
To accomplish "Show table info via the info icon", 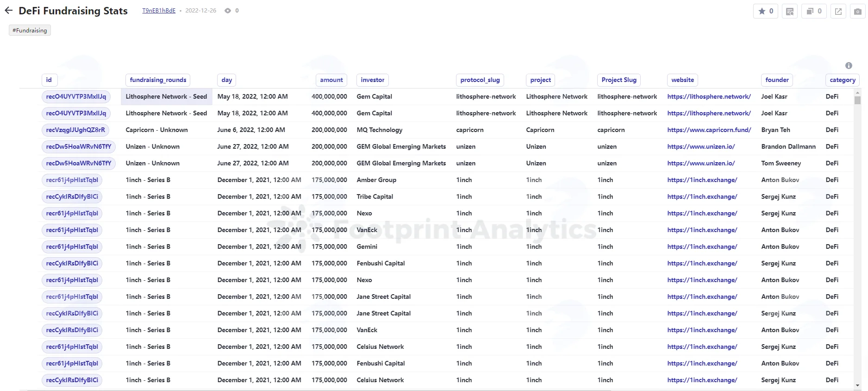I will click(849, 66).
